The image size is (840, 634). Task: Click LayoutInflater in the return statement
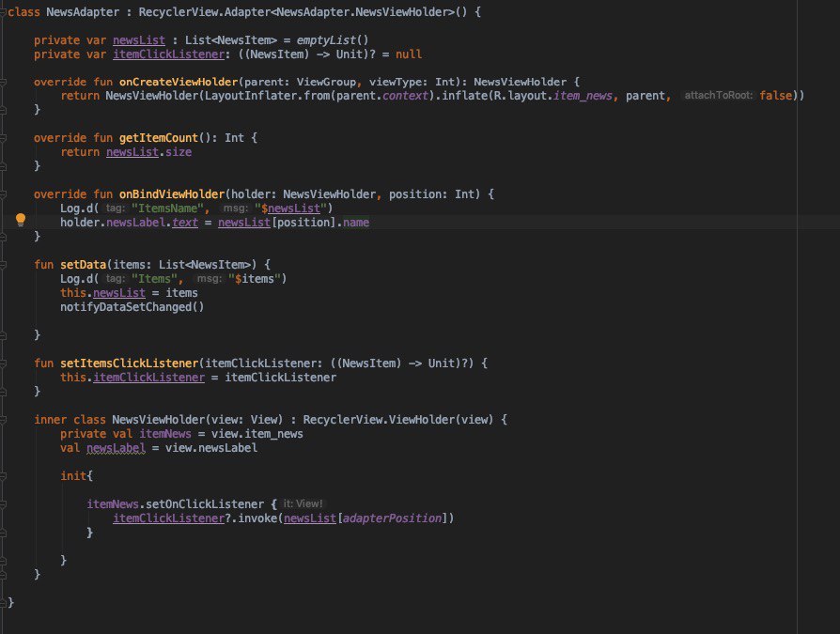(x=251, y=96)
